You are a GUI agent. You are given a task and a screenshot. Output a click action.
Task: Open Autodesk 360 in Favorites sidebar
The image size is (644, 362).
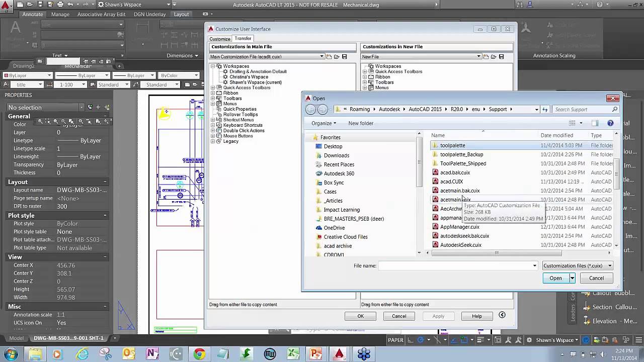pos(339,173)
